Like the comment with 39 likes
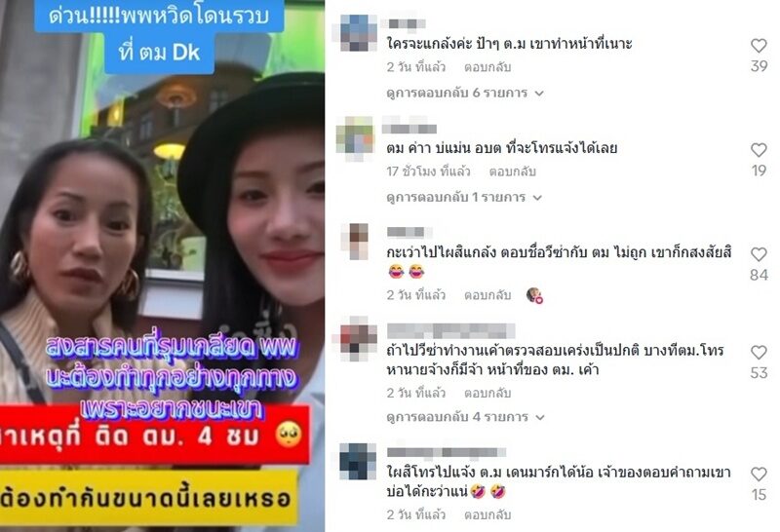This screenshot has height=532, width=780. click(x=759, y=46)
